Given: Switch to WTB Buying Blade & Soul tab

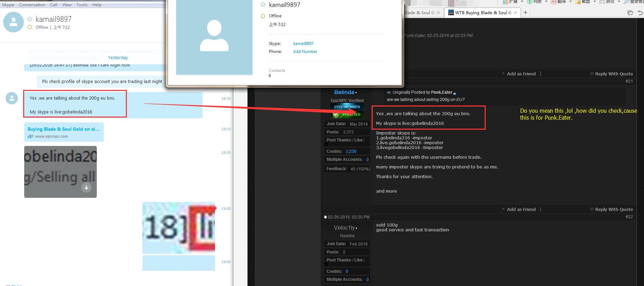Looking at the screenshot, I should click(x=482, y=13).
